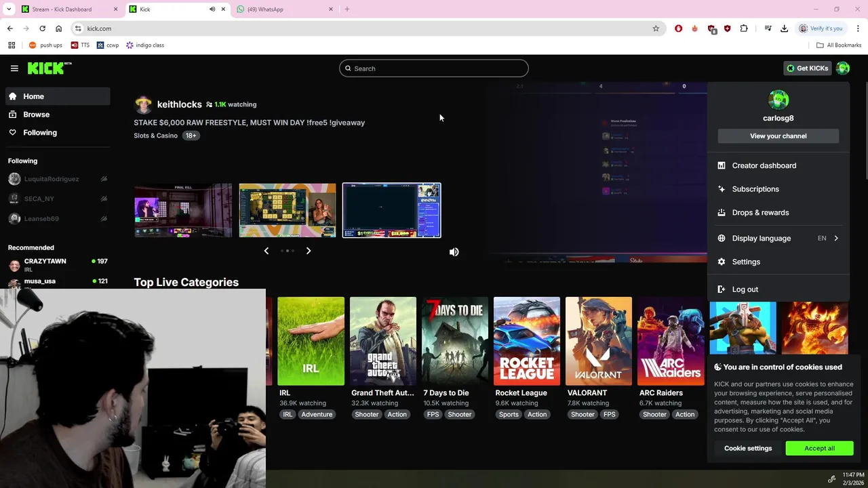This screenshot has height=488, width=868.
Task: Toggle featured stream volume speaker
Action: click(x=454, y=252)
